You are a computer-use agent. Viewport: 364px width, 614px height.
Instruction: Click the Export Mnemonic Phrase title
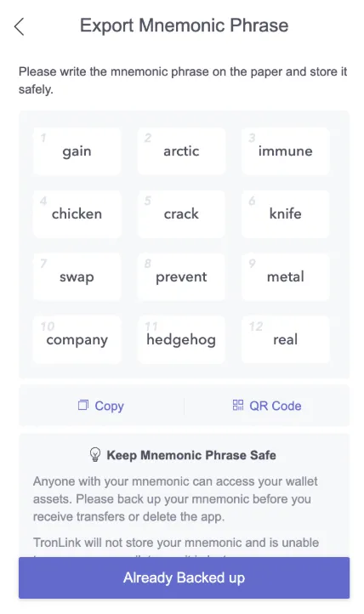(x=184, y=26)
